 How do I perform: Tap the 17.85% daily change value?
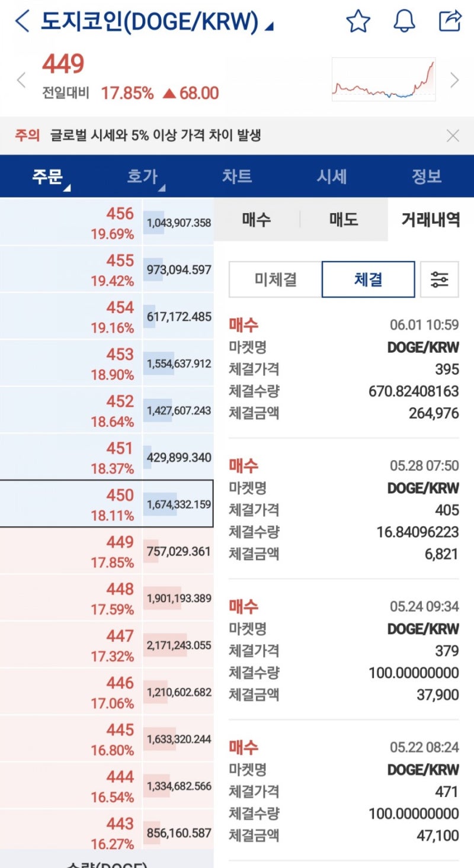127,94
